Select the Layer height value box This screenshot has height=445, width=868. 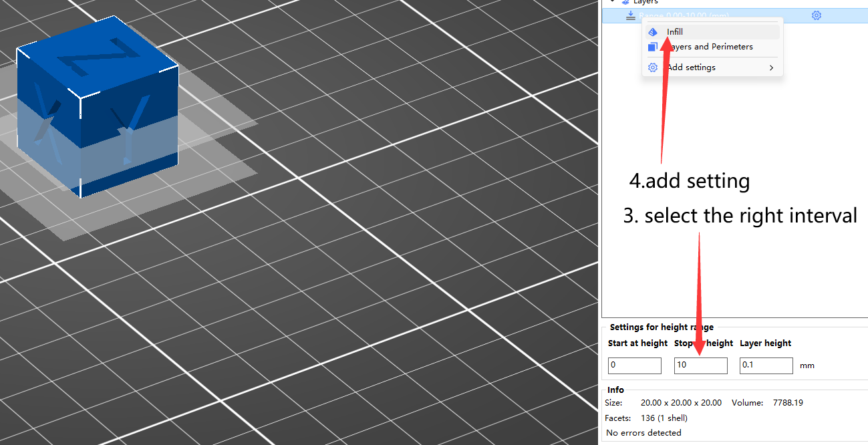click(766, 365)
